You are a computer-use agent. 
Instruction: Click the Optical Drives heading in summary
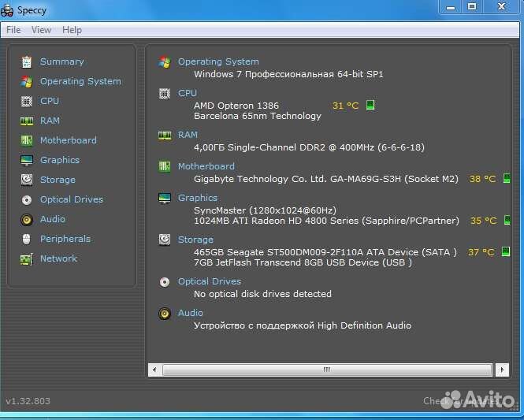[210, 281]
